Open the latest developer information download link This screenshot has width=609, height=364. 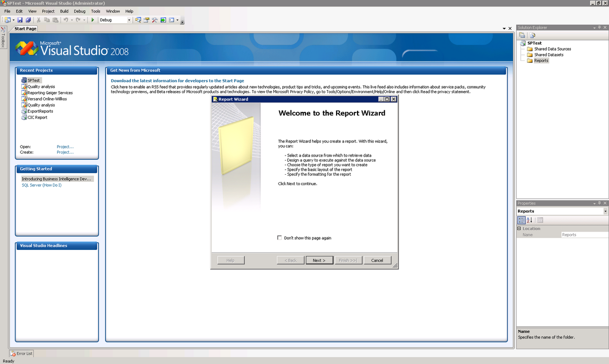tap(177, 81)
